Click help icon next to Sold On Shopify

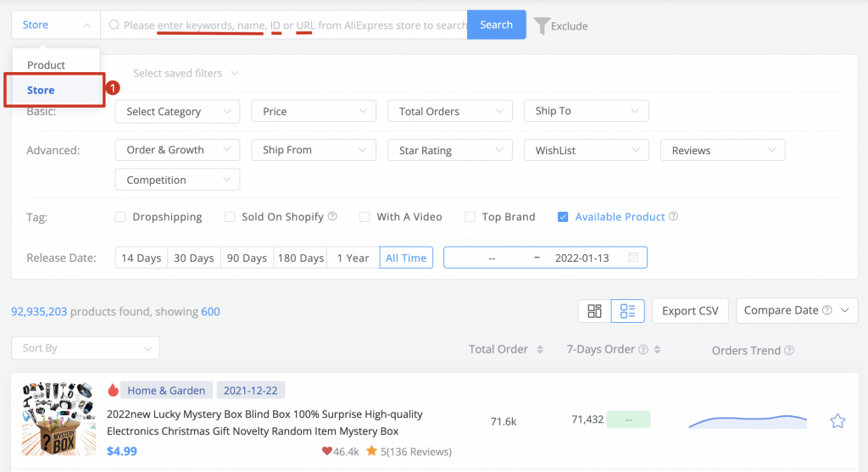(x=332, y=216)
